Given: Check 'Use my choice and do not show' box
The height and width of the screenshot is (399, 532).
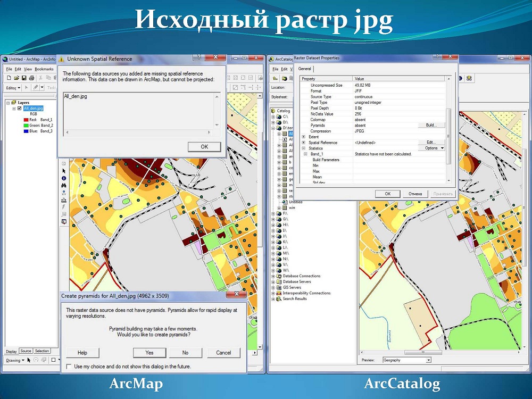Looking at the screenshot, I should [x=69, y=367].
